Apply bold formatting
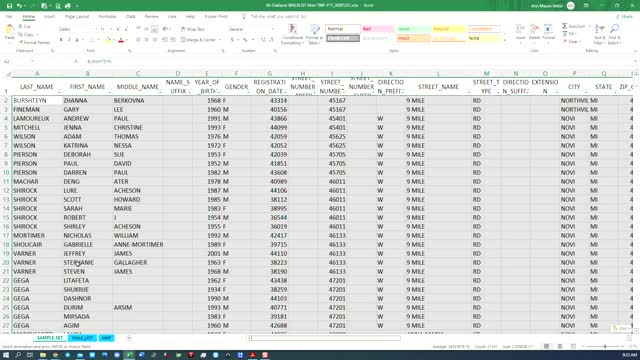Screen dimensions: 640x360 [x=61, y=40]
